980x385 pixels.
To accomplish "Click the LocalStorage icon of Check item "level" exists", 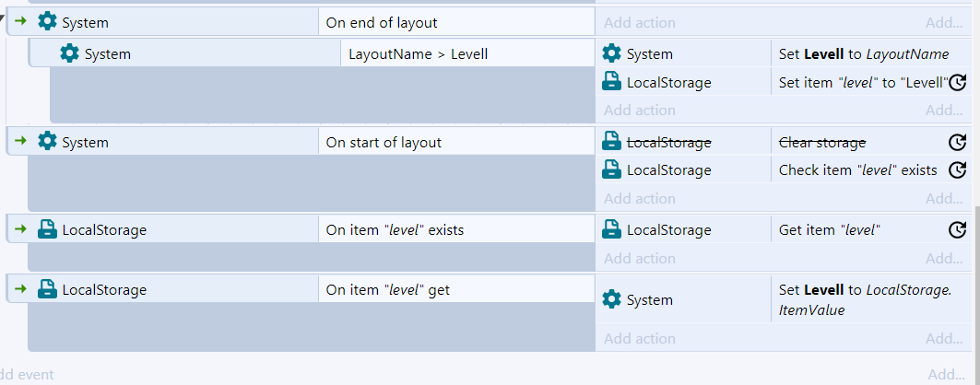I will point(611,169).
